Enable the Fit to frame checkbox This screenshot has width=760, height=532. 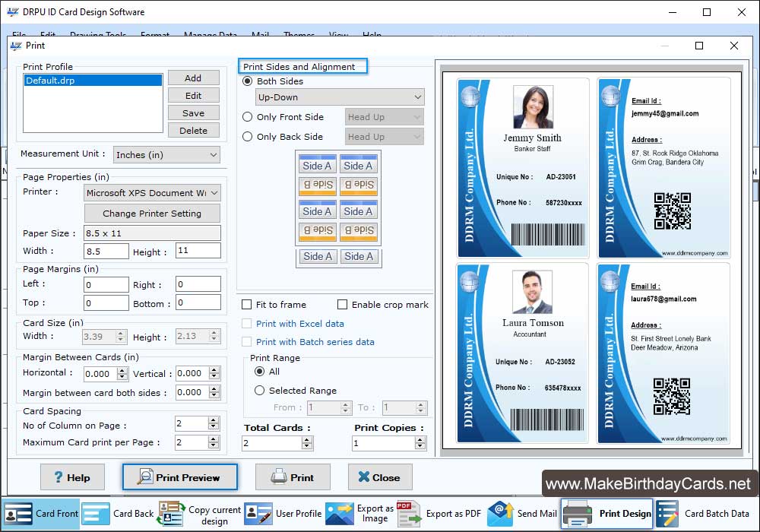pos(247,304)
